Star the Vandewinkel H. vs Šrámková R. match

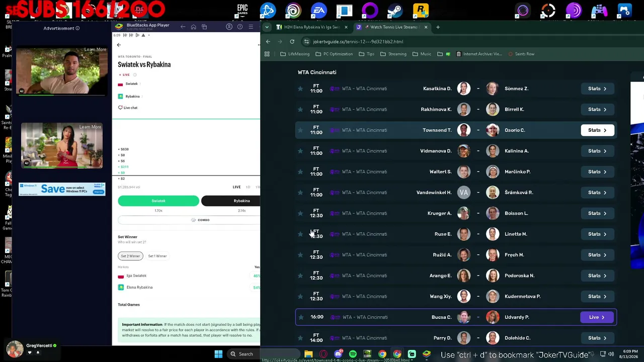tap(300, 193)
